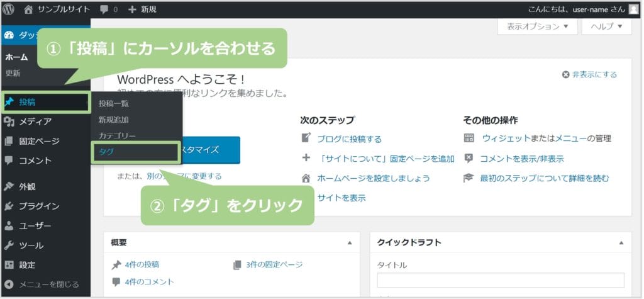Open the 投稿 sidebar menu
This screenshot has height=299, width=644.
pos(45,103)
